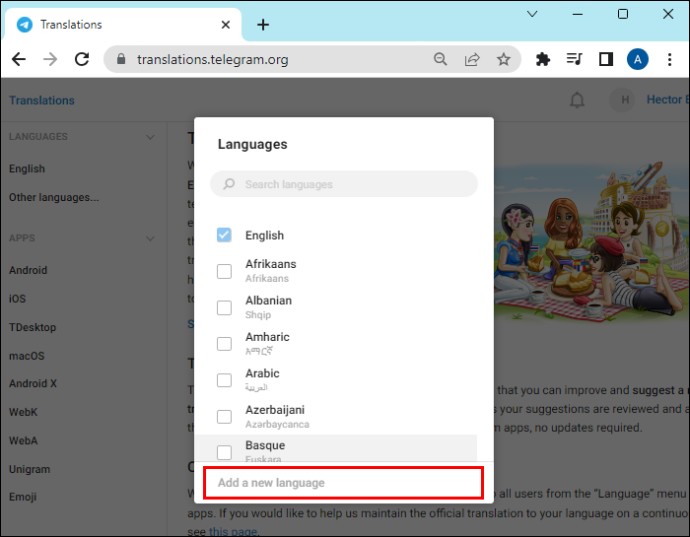Check the Amharic checkbox
Viewport: 690px width, 537px height.
[x=224, y=344]
